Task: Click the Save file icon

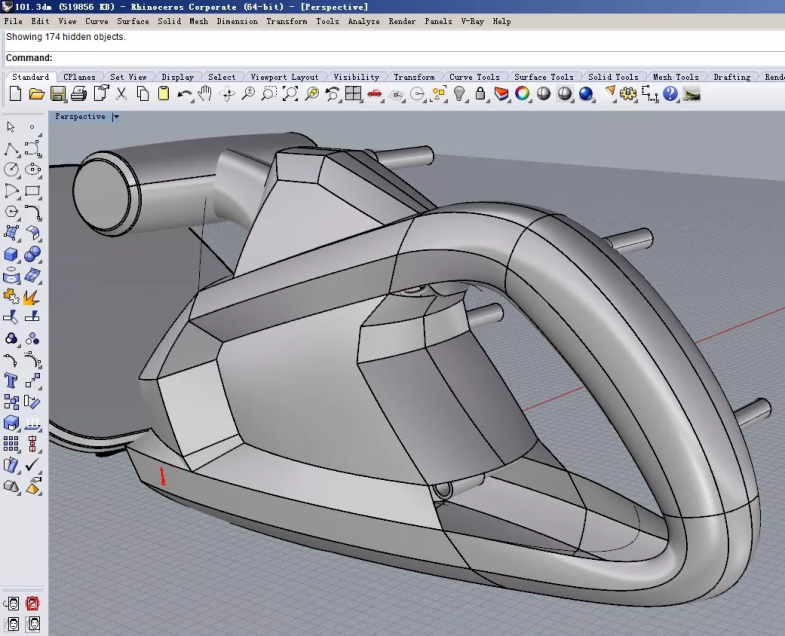Action: [x=58, y=94]
